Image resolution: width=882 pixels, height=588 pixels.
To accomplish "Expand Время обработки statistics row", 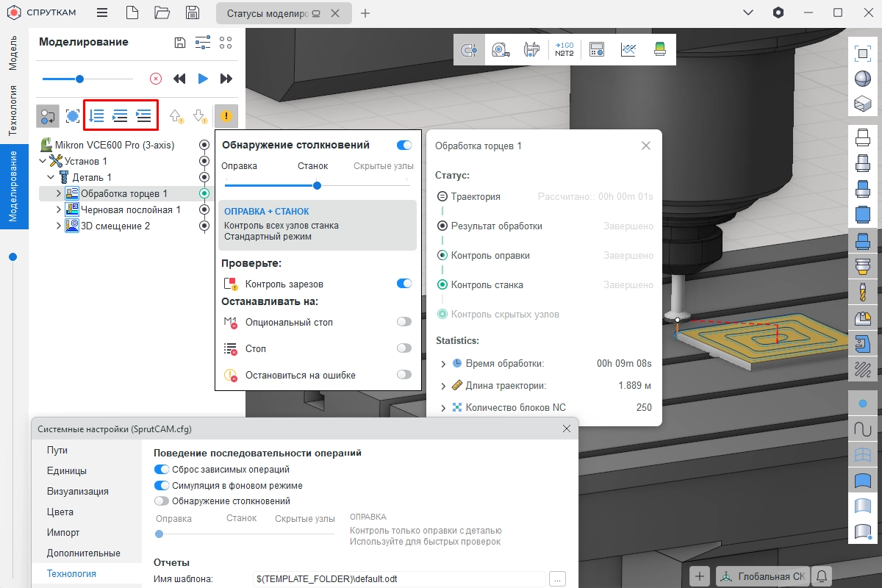I will pos(442,364).
